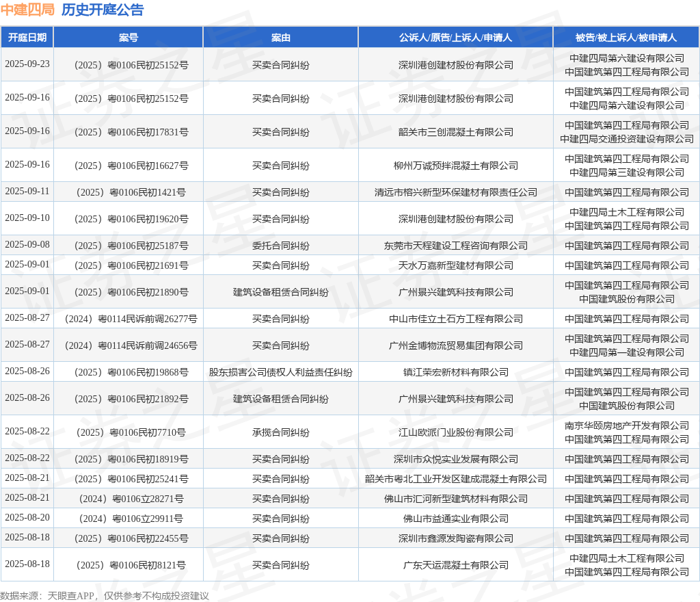Click plaintiff 清远市榕兴新型环保建材有限责任公司
The width and height of the screenshot is (700, 602).
(x=456, y=192)
